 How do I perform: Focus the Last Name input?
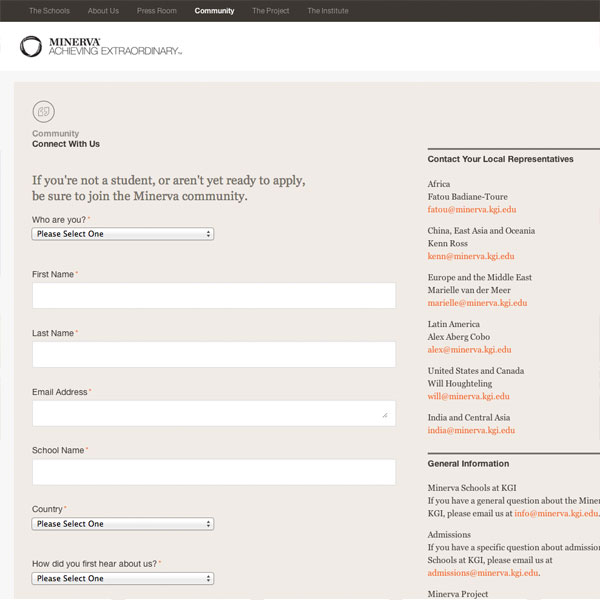(213, 355)
